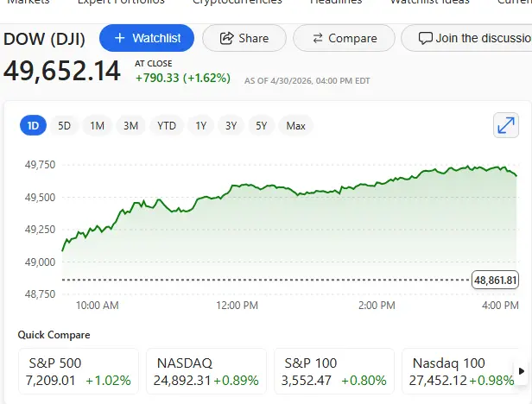Open NASDAQ quick compare card
This screenshot has height=404, width=532.
206,371
